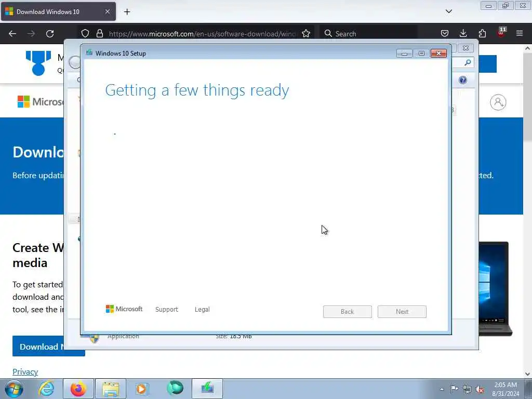Reload the page in Firefox
The width and height of the screenshot is (532, 399).
tap(50, 34)
